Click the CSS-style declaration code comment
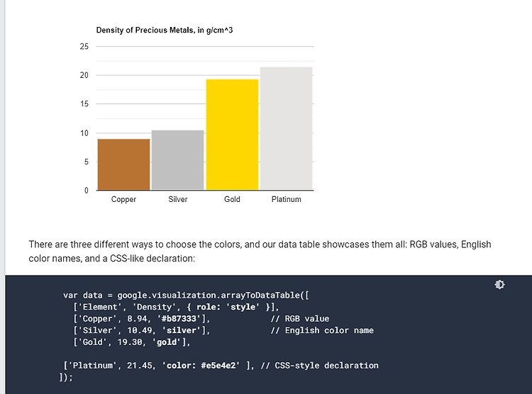Screen dimensions: 532x394 click(x=319, y=366)
